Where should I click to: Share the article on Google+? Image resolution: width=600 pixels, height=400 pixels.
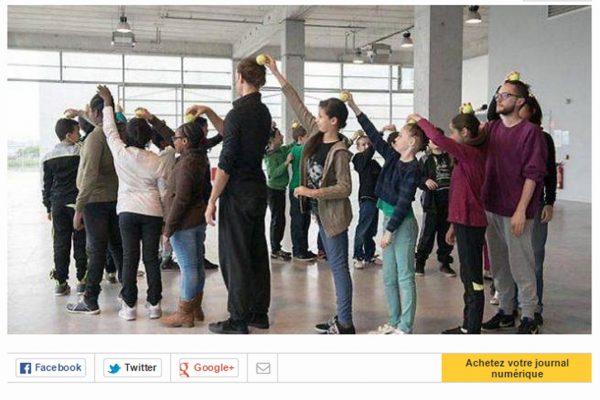point(209,368)
